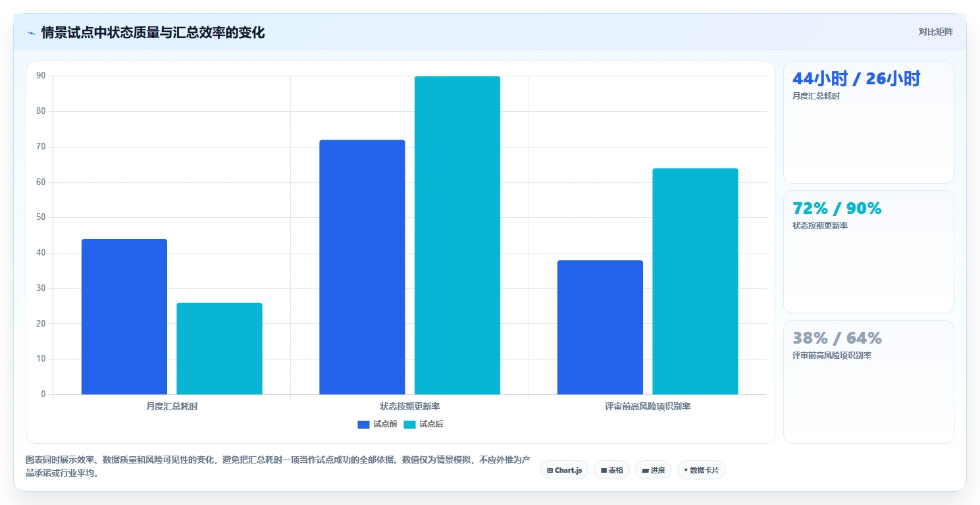This screenshot has width=980, height=505.
Task: Click the footnote paragraph starting 图表同时展示效率
Action: pyautogui.click(x=278, y=466)
